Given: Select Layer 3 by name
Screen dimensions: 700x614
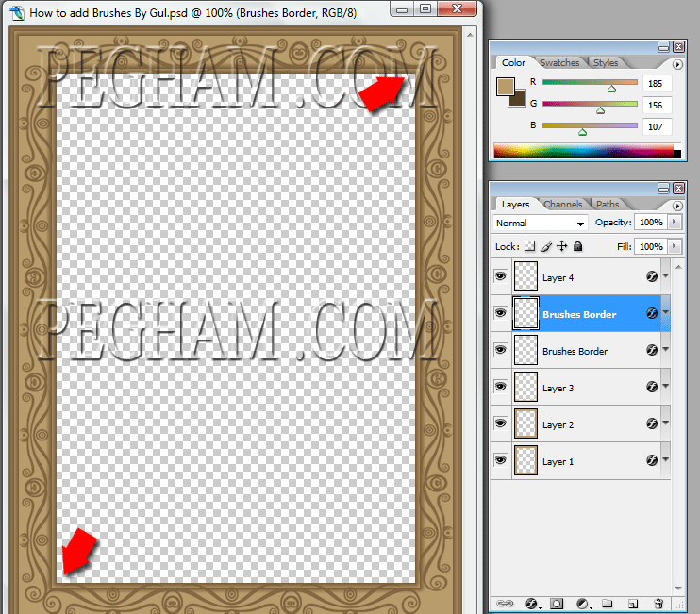Looking at the screenshot, I should coord(558,389).
